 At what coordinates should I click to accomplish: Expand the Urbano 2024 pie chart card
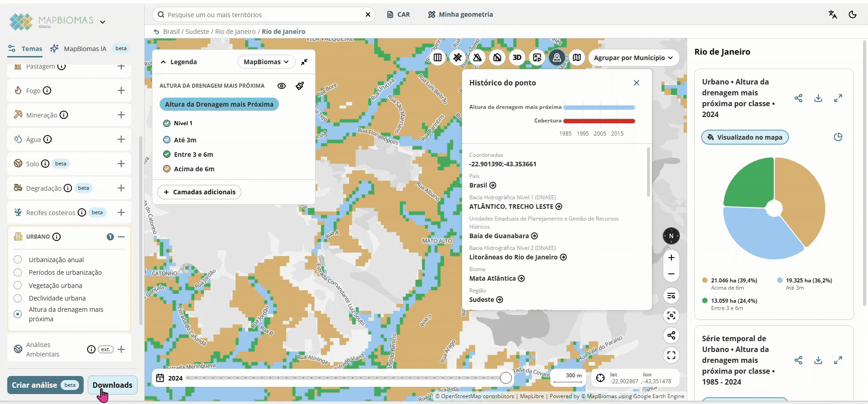click(838, 98)
